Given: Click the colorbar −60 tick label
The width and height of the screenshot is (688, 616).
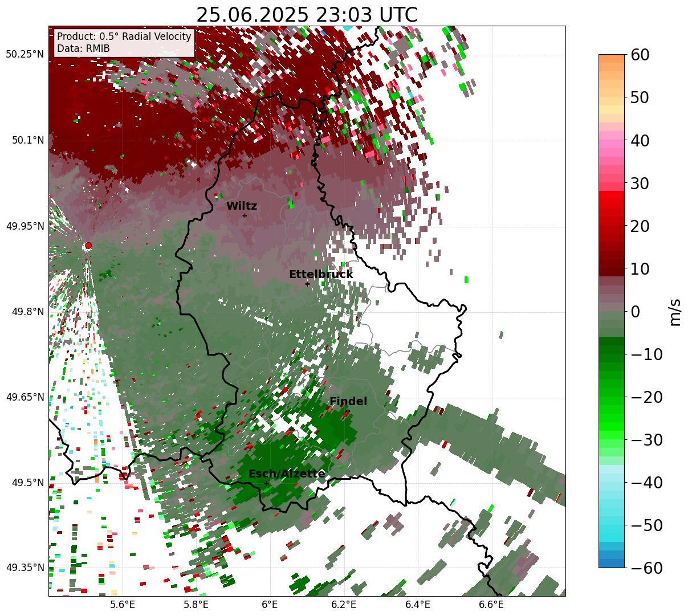Looking at the screenshot, I should (x=646, y=568).
